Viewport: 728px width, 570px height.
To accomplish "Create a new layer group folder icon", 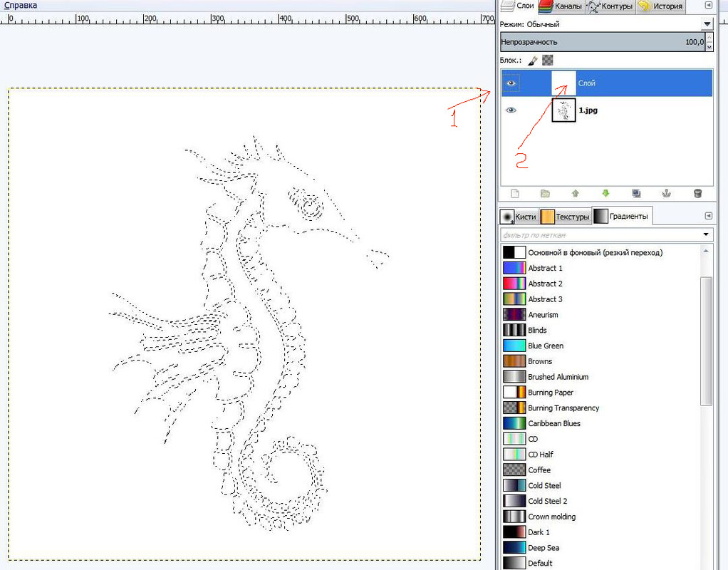I will pos(545,193).
